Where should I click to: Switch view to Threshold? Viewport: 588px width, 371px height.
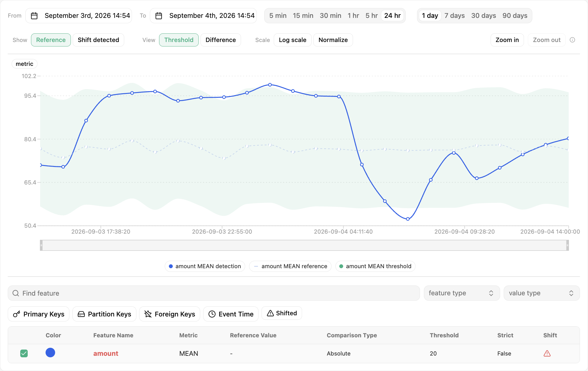click(179, 40)
